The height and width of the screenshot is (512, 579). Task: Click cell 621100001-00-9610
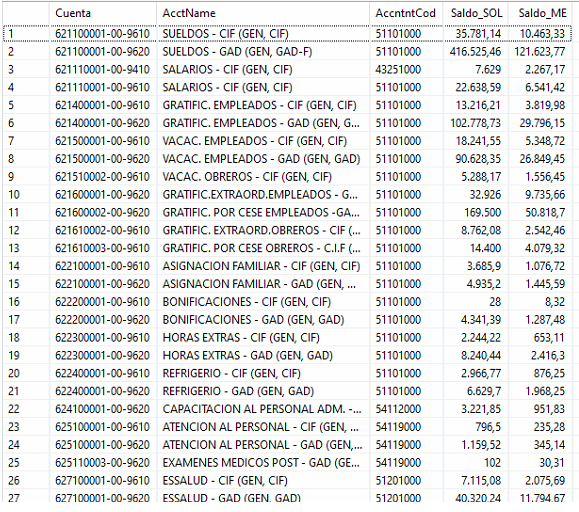coord(103,34)
